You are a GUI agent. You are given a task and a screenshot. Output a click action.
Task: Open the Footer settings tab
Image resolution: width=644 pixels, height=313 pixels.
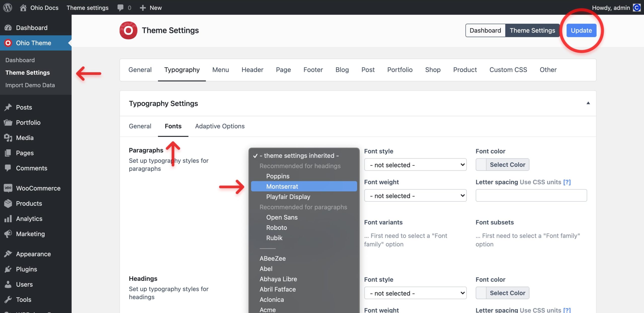[313, 70]
